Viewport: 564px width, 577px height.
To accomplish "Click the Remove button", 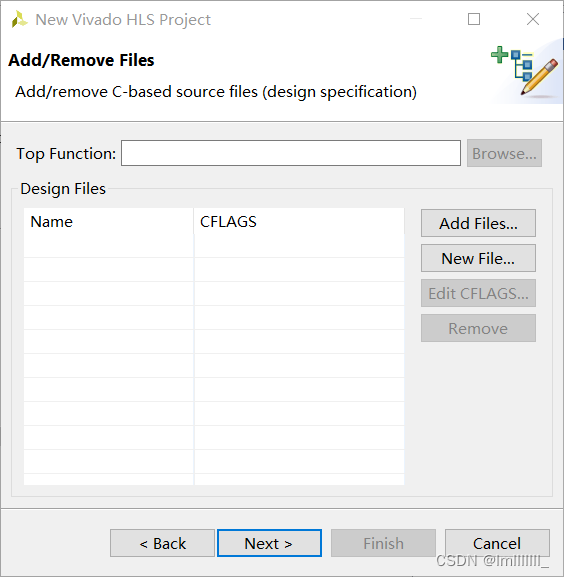I will coord(478,328).
